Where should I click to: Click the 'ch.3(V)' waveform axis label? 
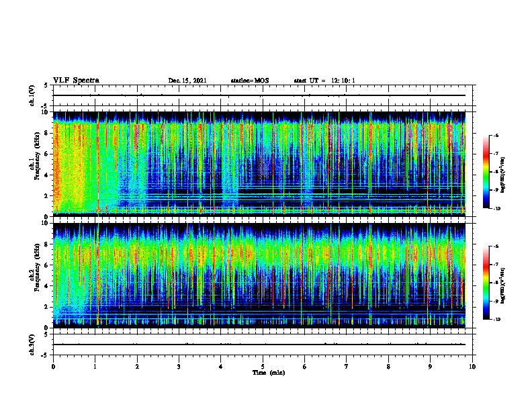[x=32, y=345]
